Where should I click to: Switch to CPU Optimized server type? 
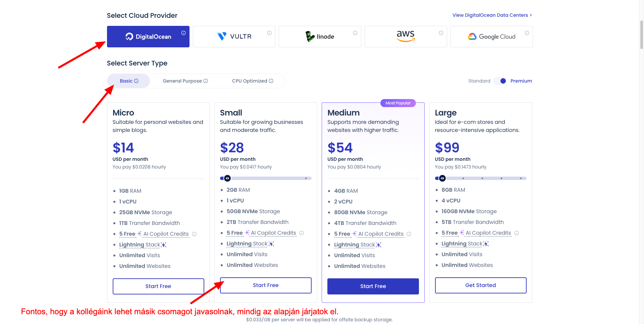252,81
